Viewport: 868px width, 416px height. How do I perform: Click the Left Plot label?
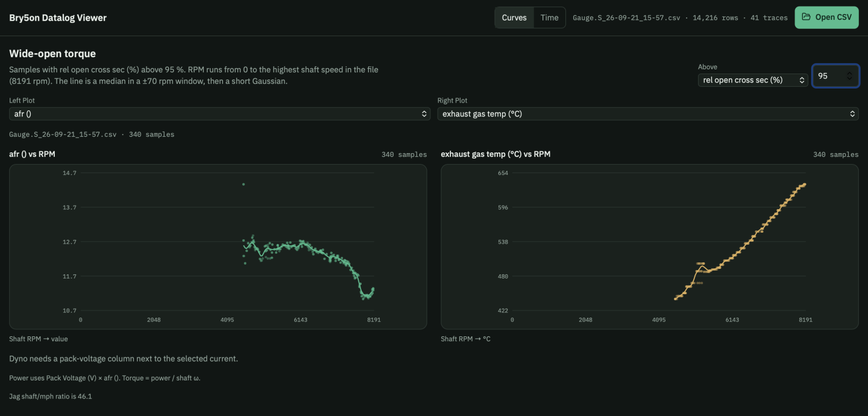point(22,101)
